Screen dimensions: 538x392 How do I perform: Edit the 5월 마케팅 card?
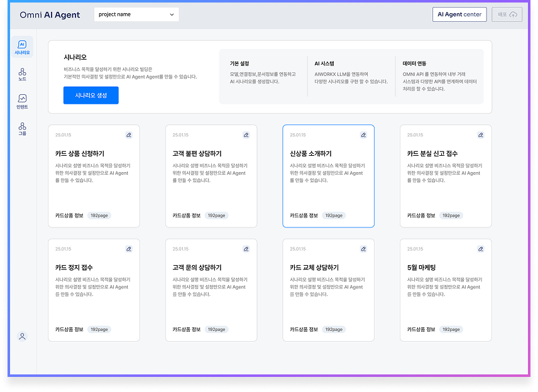[x=481, y=249]
